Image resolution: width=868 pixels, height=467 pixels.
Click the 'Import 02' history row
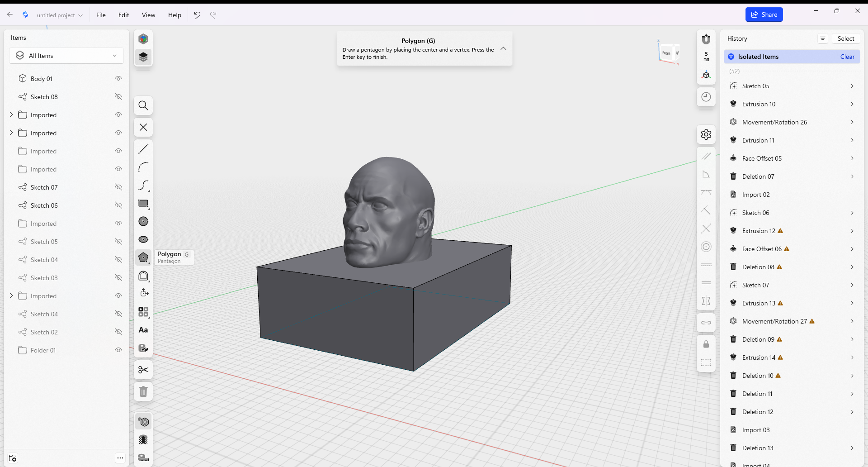(792, 195)
